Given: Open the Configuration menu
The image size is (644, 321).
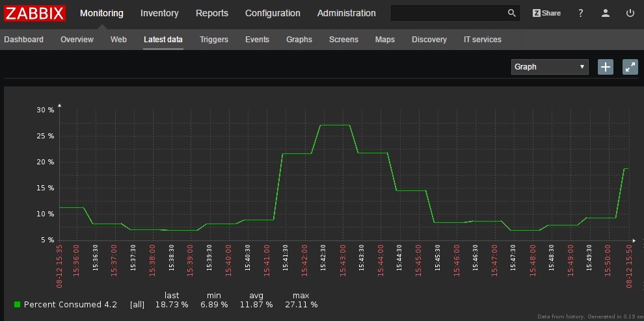Looking at the screenshot, I should click(x=273, y=13).
